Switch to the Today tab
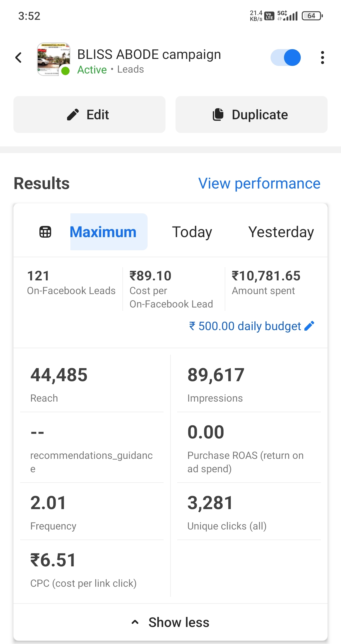The height and width of the screenshot is (644, 341). coord(192,232)
